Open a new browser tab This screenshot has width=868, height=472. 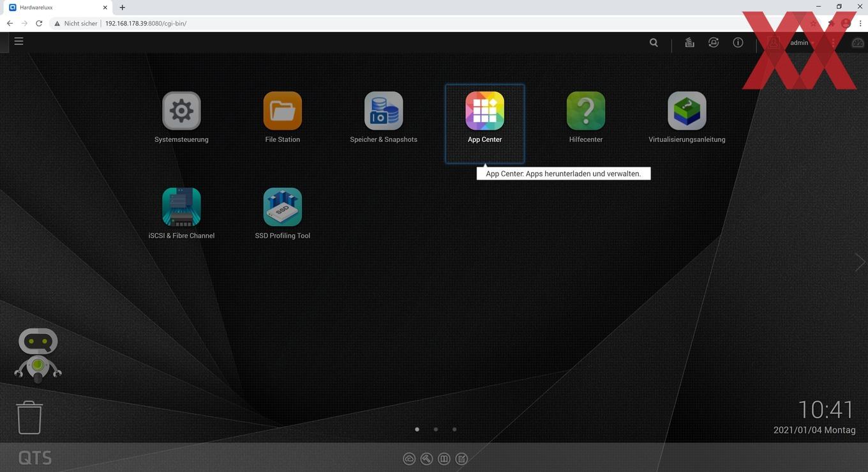123,8
